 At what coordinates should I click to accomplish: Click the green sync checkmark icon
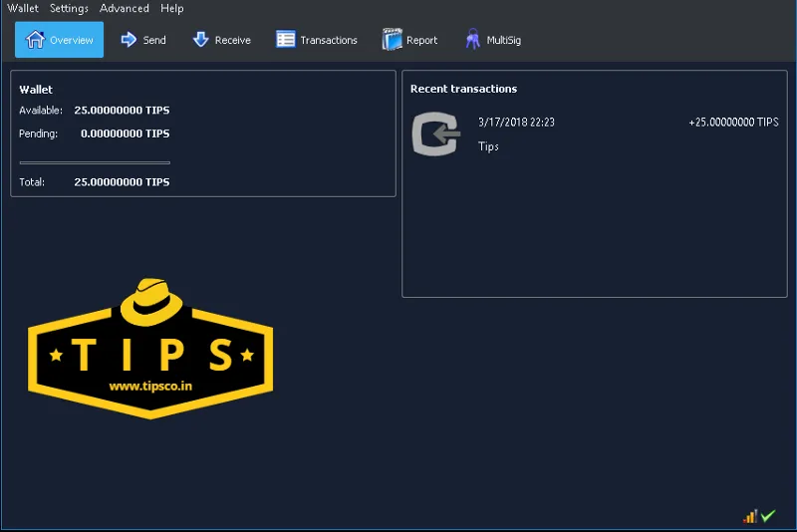[x=768, y=516]
